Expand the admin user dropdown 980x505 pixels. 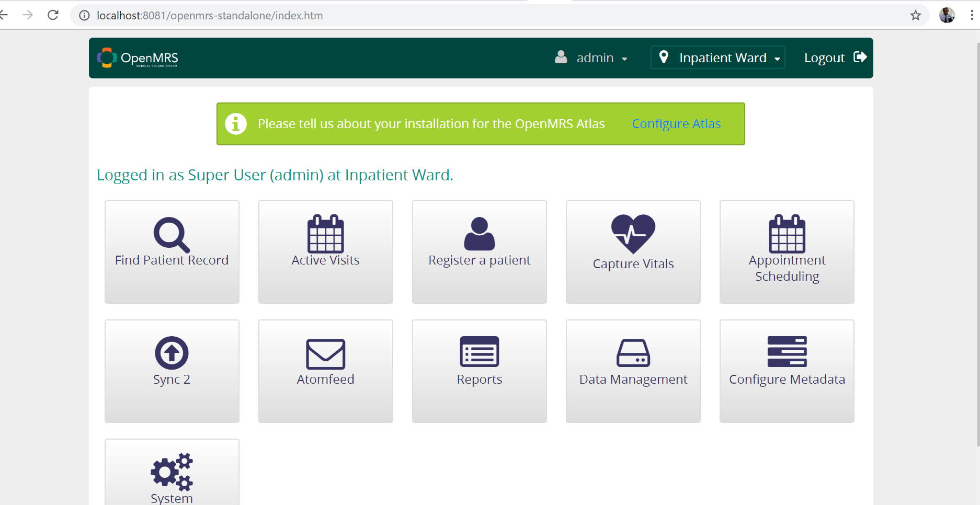point(591,58)
